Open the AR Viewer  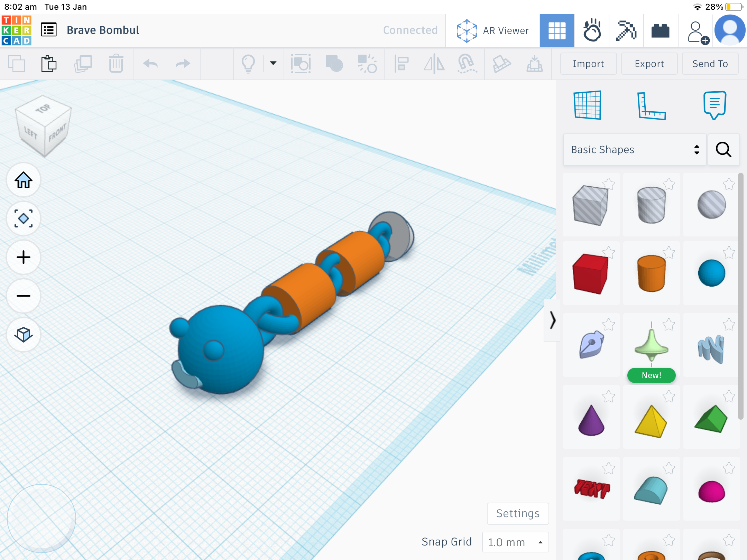point(492,31)
